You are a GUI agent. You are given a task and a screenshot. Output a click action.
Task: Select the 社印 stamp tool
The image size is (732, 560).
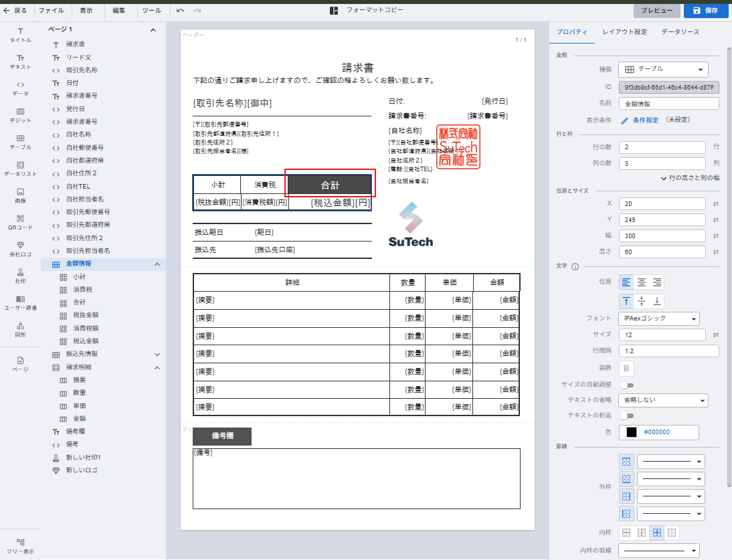(x=20, y=276)
